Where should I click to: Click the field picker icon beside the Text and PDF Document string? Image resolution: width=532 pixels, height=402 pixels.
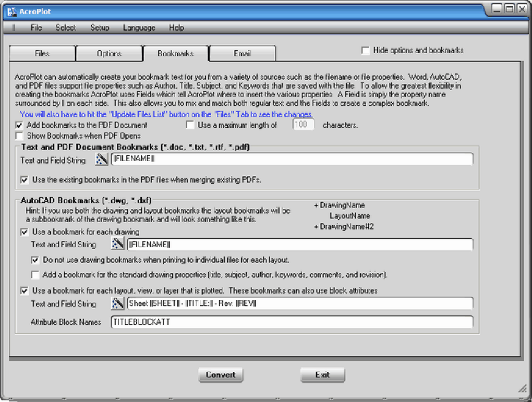[102, 159]
